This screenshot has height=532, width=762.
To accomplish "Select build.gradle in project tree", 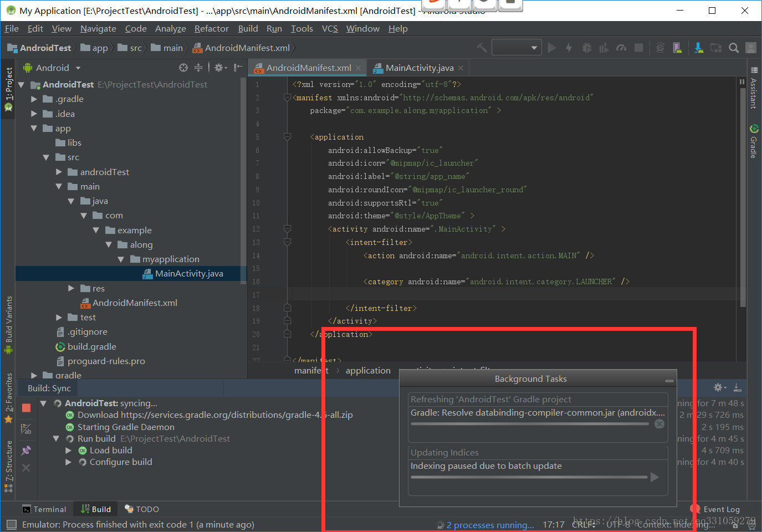I will point(86,346).
